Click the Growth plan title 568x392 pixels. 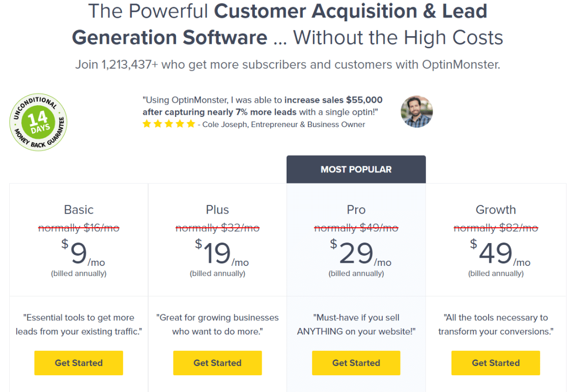click(496, 209)
